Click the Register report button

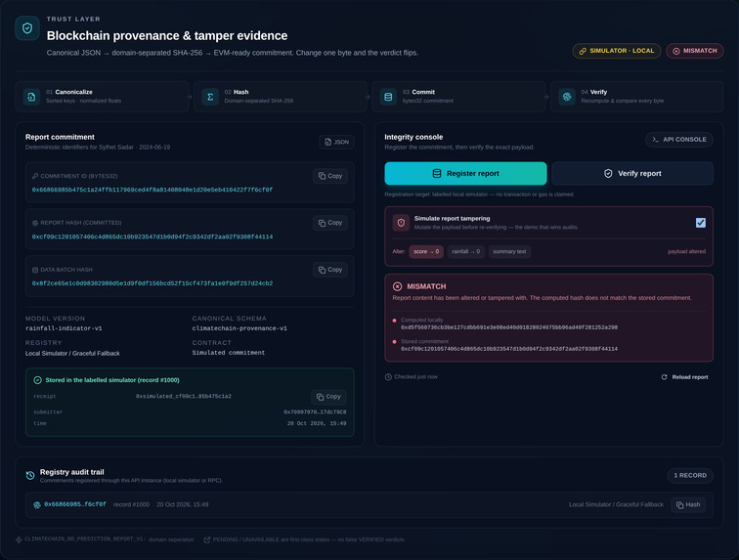[x=465, y=173]
